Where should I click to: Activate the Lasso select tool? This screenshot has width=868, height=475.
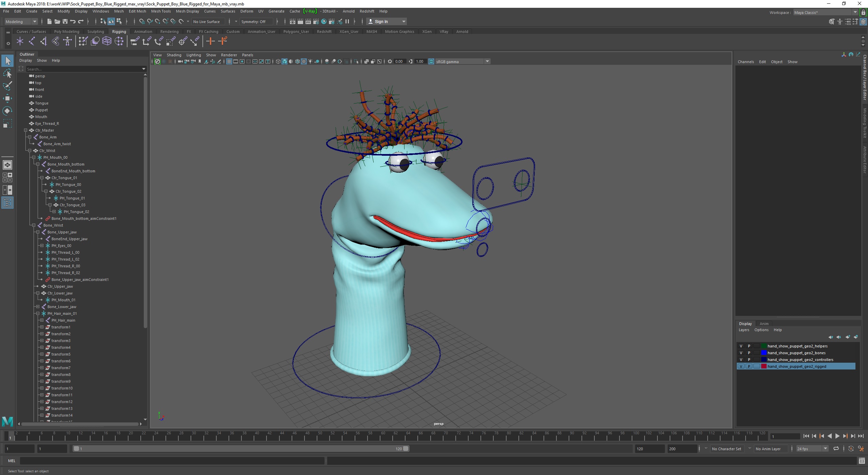point(7,73)
